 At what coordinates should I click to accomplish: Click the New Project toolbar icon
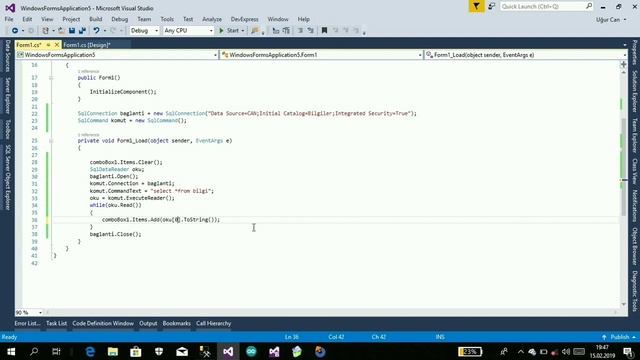pyautogui.click(x=45, y=31)
